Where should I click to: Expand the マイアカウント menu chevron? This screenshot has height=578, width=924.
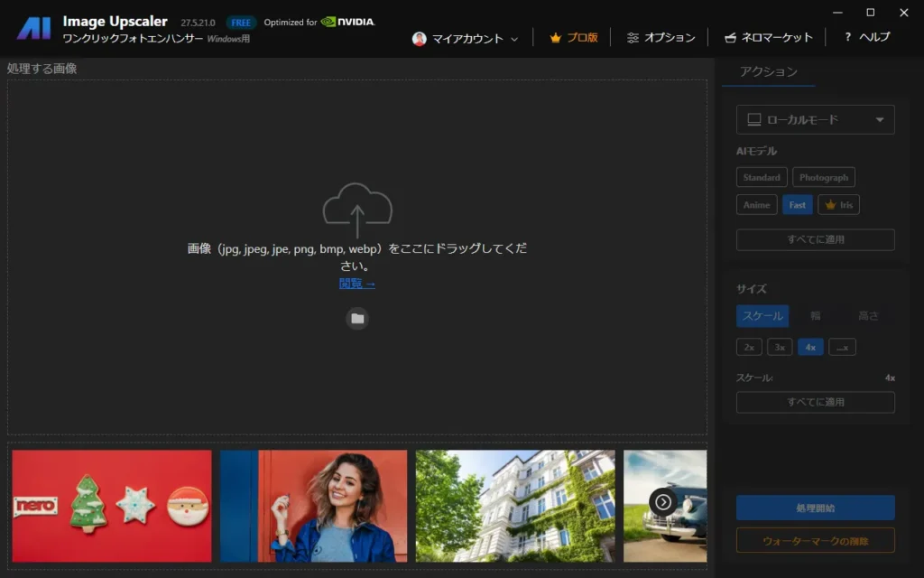click(x=514, y=39)
